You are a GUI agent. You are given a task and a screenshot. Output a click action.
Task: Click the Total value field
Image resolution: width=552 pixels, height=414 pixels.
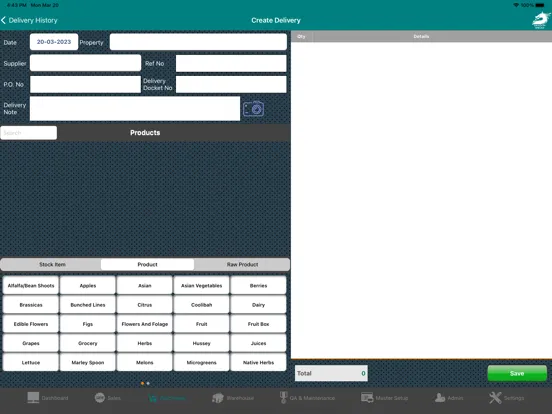coord(331,373)
